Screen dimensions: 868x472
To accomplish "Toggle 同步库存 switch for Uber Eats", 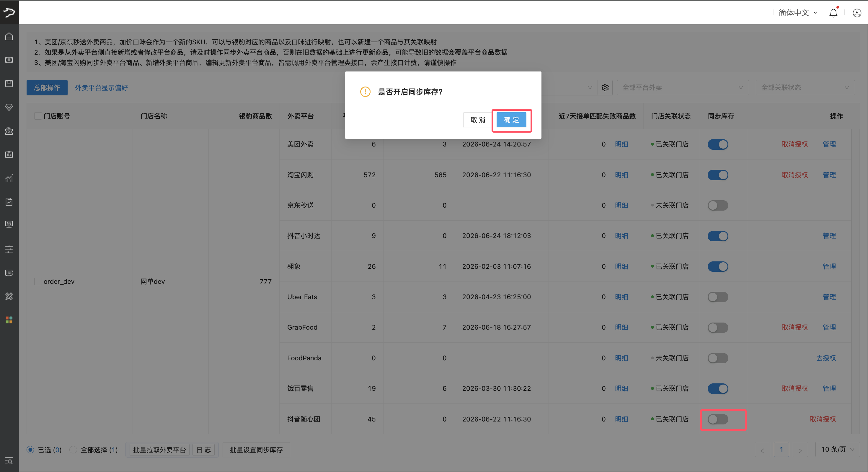I will [718, 297].
